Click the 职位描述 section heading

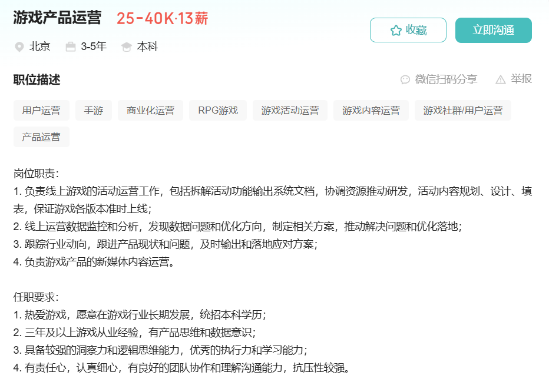pos(37,80)
